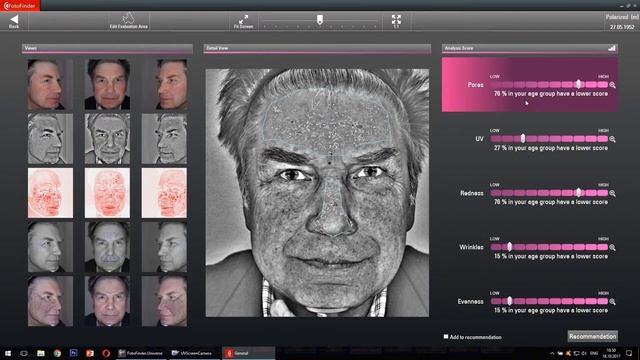This screenshot has height=360, width=640.
Task: Show hidden system tray icons
Action: pos(552,353)
